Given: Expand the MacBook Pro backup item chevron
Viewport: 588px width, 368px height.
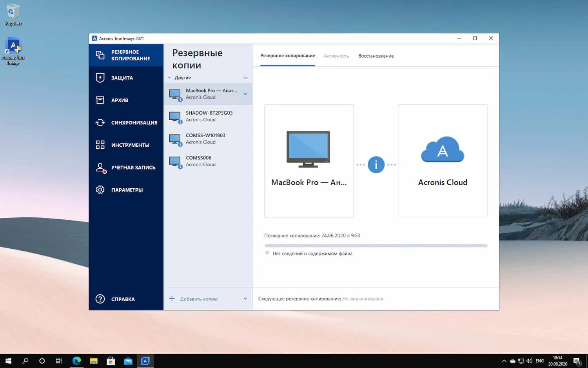Looking at the screenshot, I should click(245, 94).
